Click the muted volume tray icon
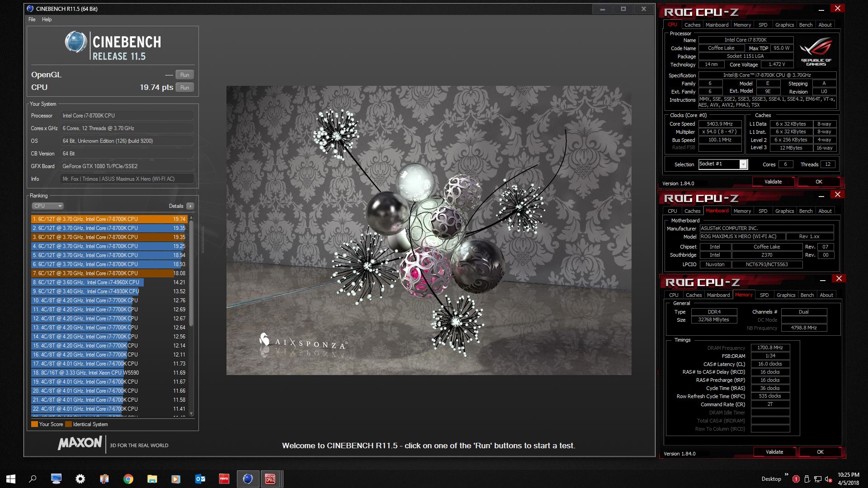Screen dimensions: 868x488 pos(829,479)
